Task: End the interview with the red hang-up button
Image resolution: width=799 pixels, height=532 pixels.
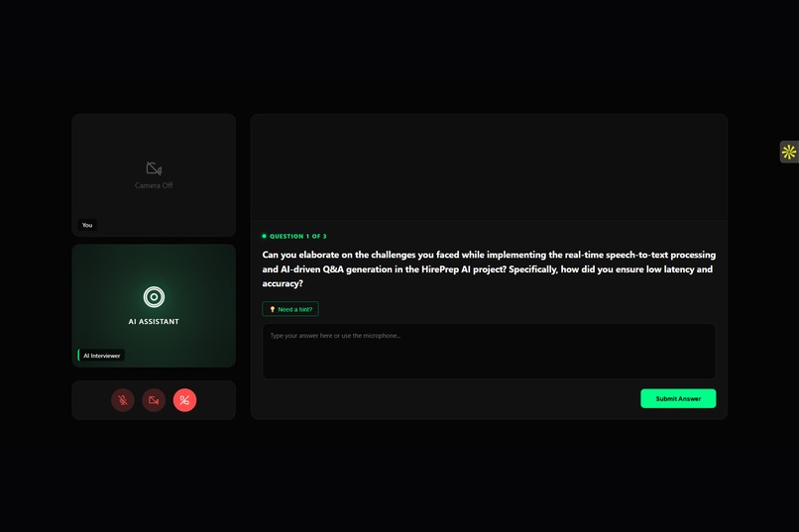Action: coord(184,400)
